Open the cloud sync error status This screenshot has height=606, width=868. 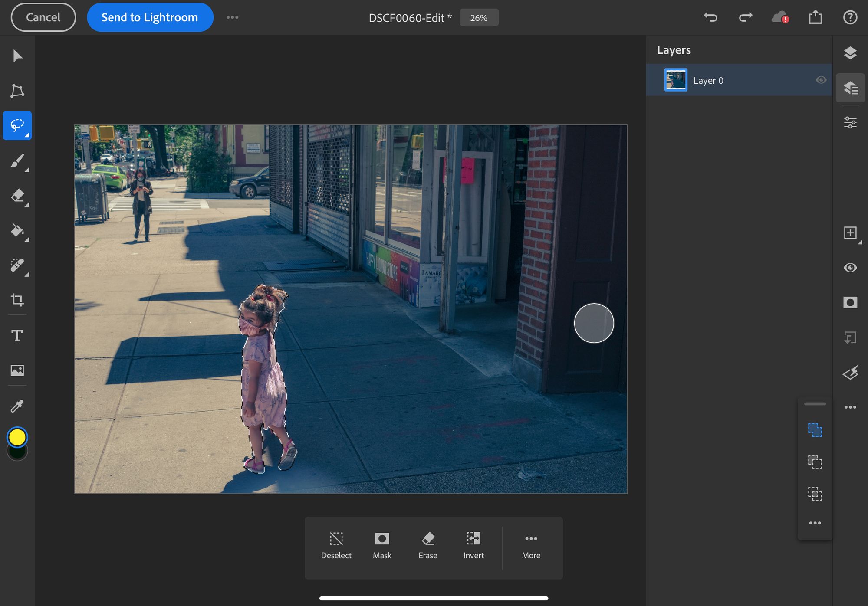click(x=780, y=17)
